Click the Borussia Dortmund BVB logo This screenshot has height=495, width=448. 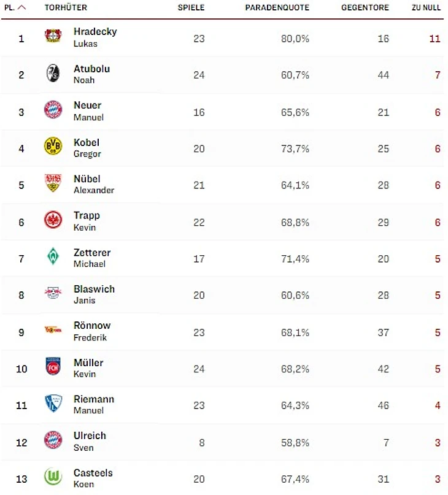point(53,147)
